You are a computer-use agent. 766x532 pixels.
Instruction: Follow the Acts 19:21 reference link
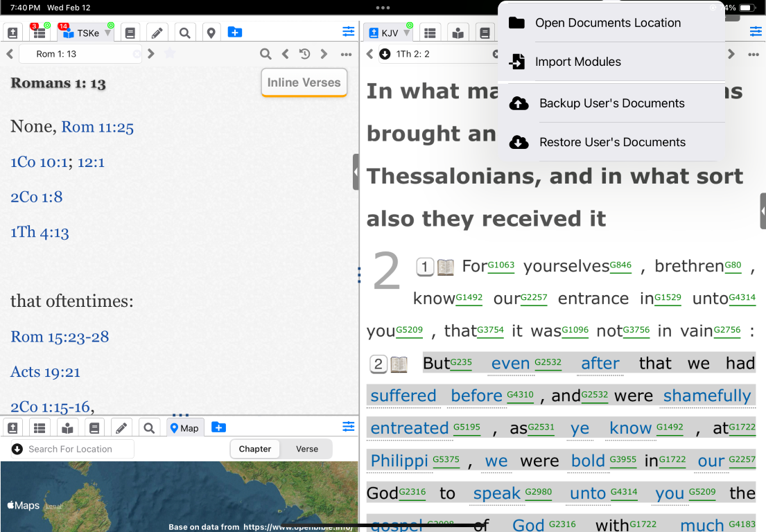pyautogui.click(x=44, y=372)
